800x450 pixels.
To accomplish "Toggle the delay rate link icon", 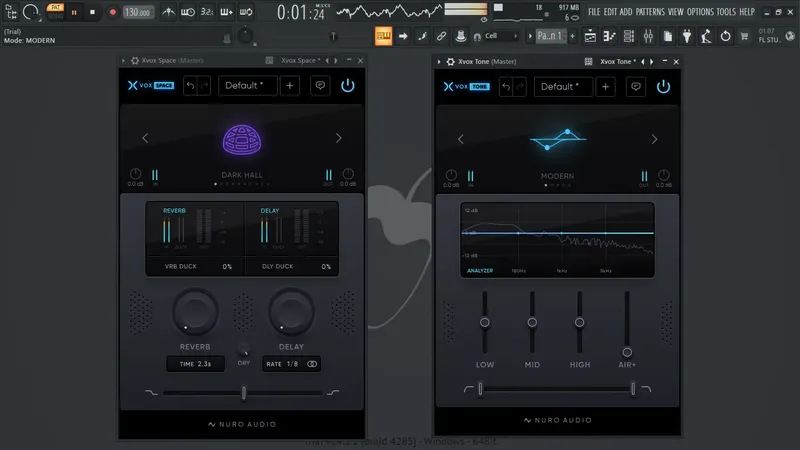I will 312,364.
